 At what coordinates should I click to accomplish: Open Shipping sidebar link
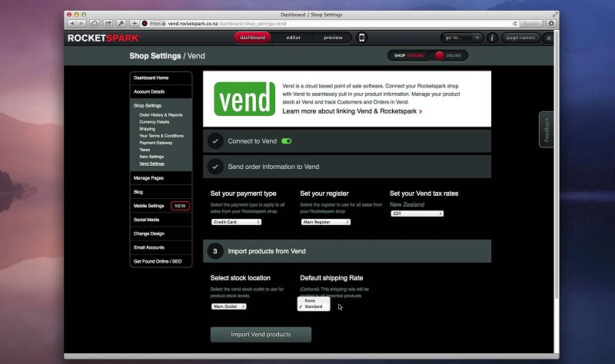[147, 129]
